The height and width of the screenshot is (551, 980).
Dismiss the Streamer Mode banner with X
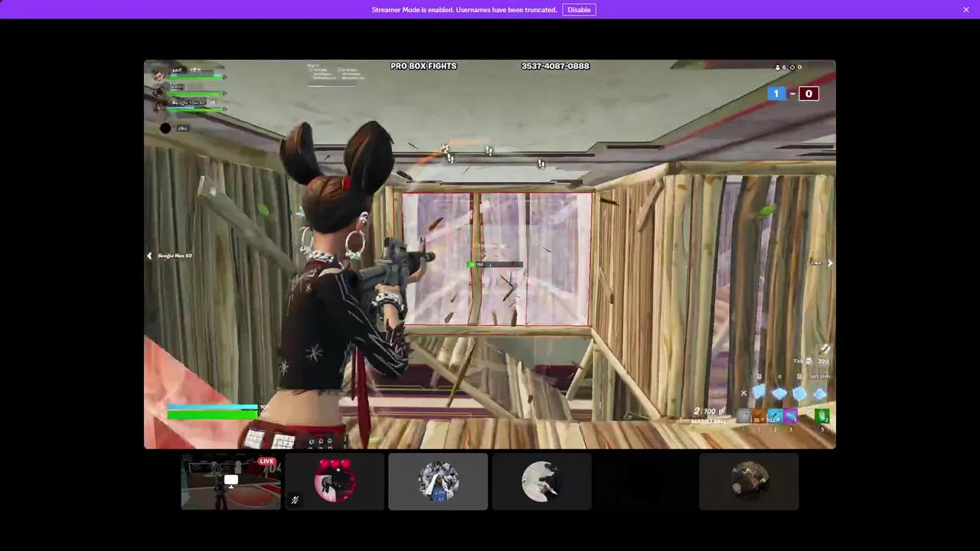(966, 10)
